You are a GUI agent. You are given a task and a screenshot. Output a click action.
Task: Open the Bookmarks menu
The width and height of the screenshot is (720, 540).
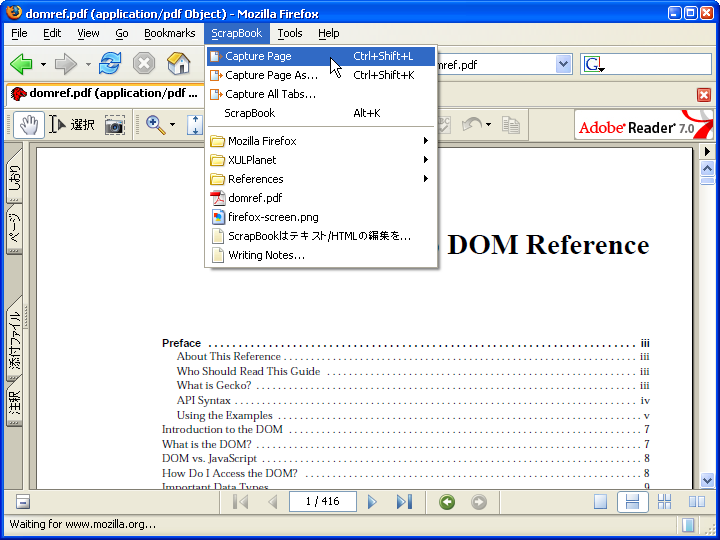(169, 34)
